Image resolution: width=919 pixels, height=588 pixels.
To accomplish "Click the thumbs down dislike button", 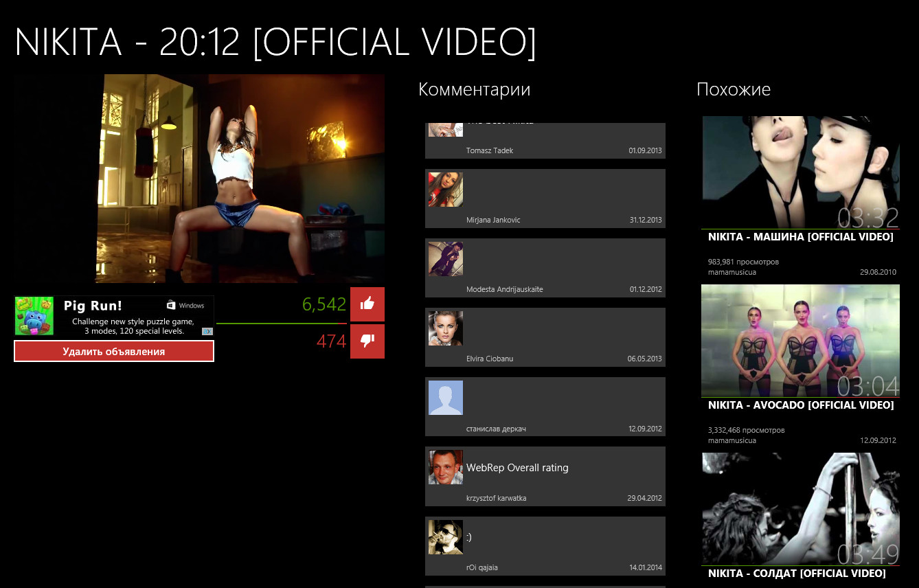I will pos(367,341).
